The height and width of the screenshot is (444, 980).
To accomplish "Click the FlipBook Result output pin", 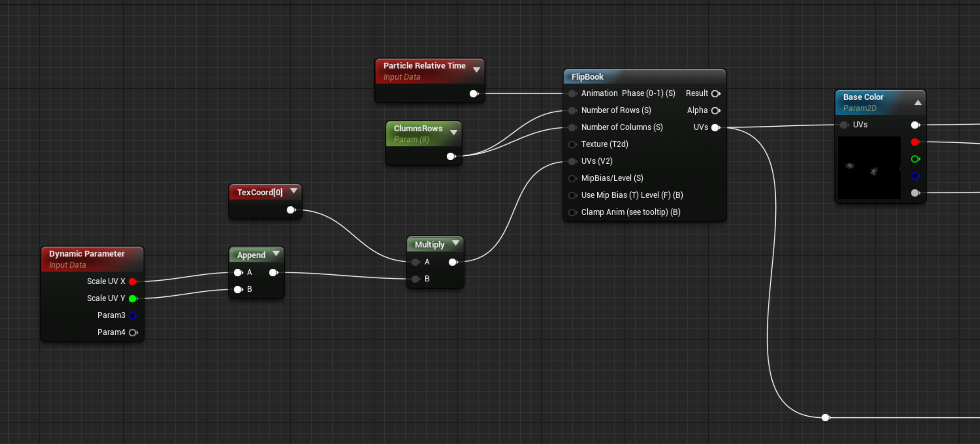I will pos(715,94).
